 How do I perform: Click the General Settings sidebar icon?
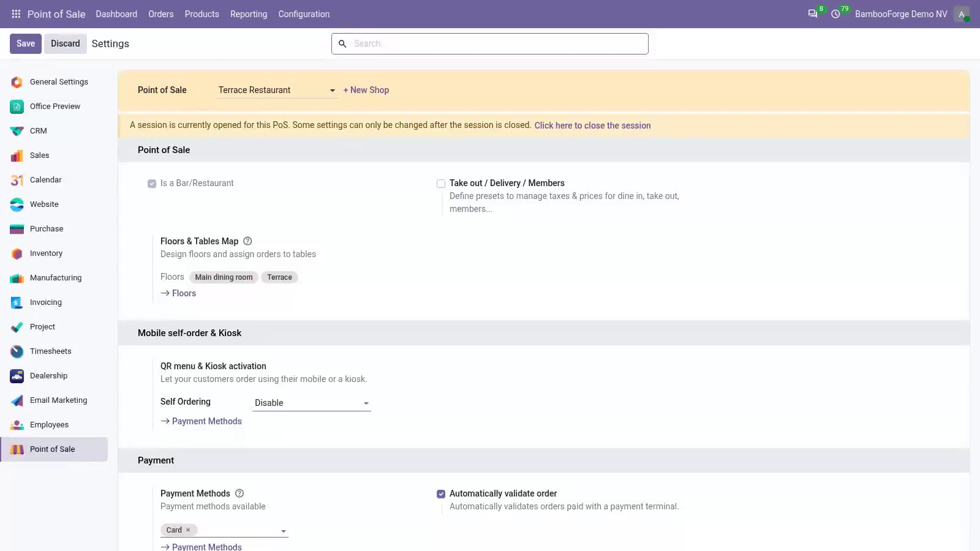coord(17,82)
